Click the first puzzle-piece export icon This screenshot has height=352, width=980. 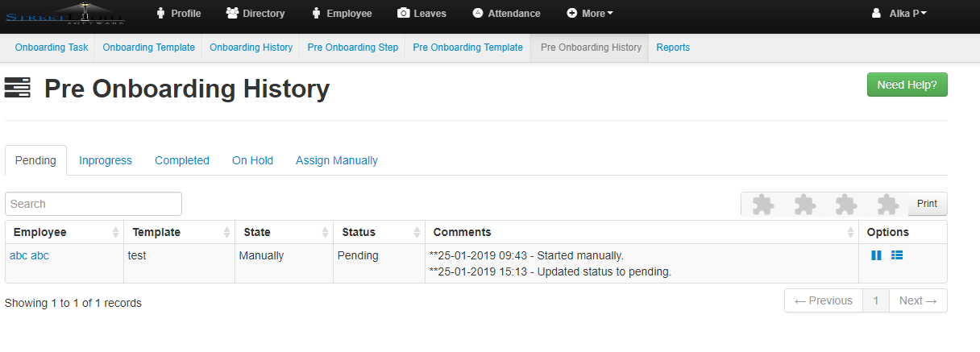click(x=762, y=205)
